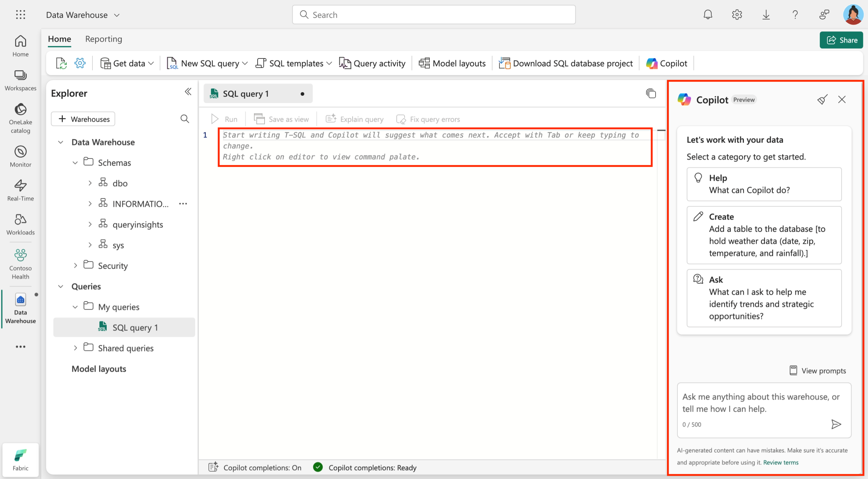Click the Query activity icon
Viewport: 868px width, 479px height.
pyautogui.click(x=345, y=63)
